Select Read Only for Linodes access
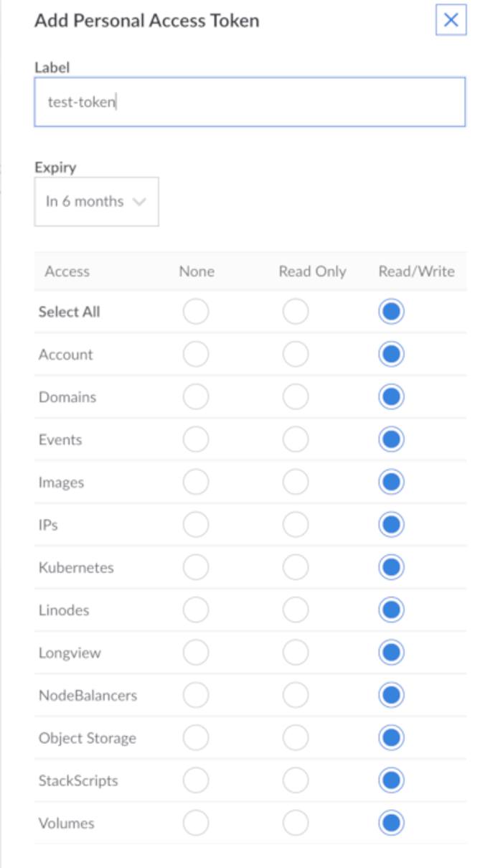This screenshot has width=498, height=868. pos(294,609)
